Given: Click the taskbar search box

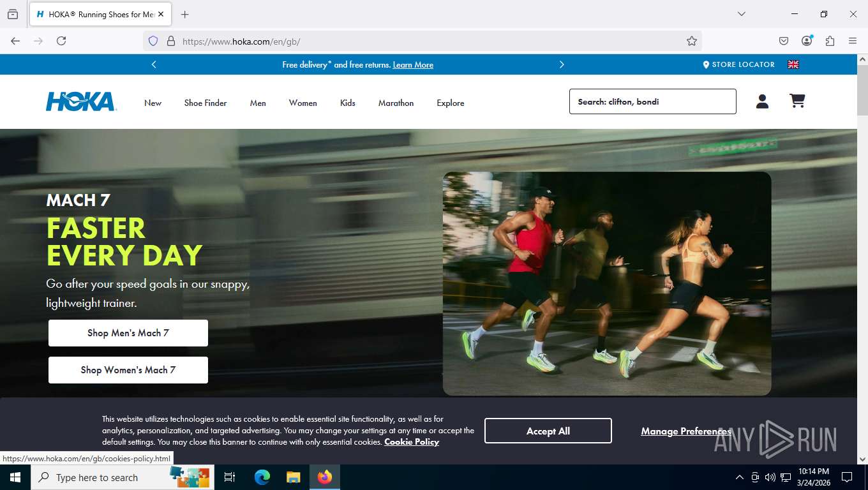Looking at the screenshot, I should (123, 477).
